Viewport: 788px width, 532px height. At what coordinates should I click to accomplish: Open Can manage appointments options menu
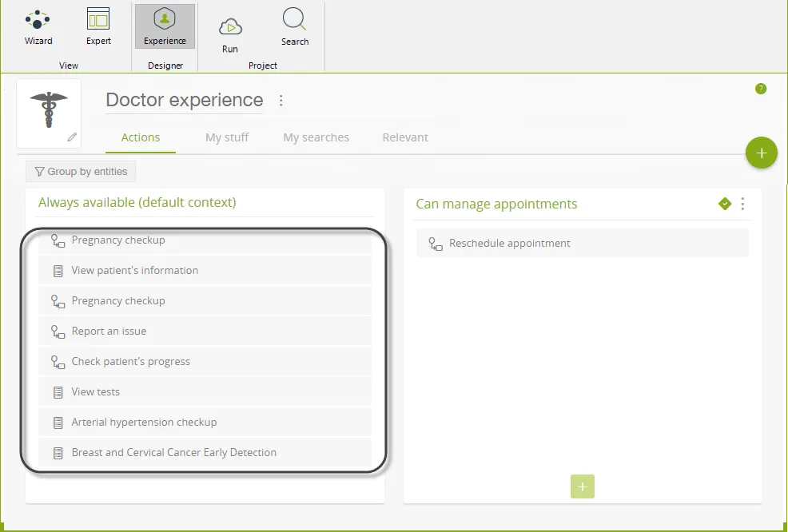742,204
